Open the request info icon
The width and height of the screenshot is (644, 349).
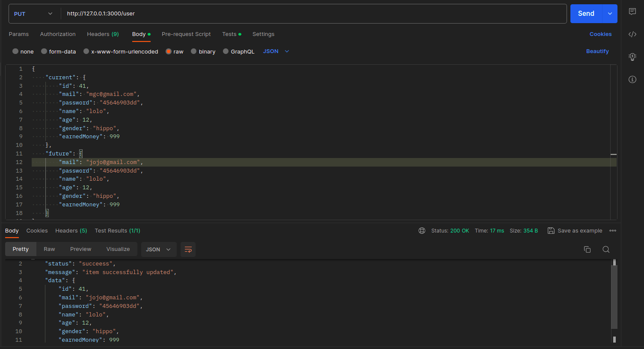tap(632, 79)
